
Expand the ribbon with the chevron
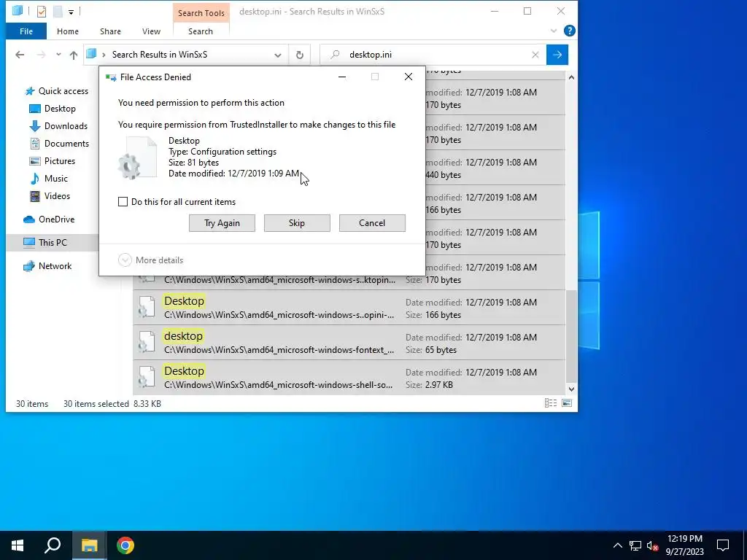click(x=554, y=31)
